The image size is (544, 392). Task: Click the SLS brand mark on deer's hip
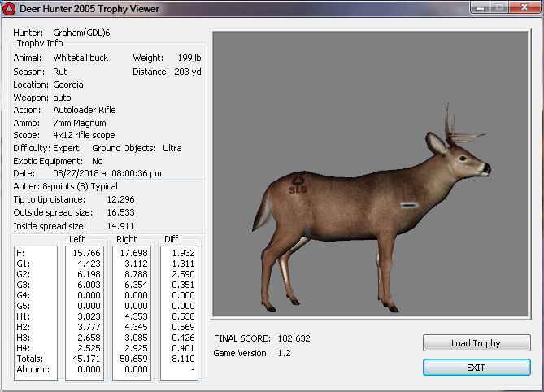pos(299,187)
